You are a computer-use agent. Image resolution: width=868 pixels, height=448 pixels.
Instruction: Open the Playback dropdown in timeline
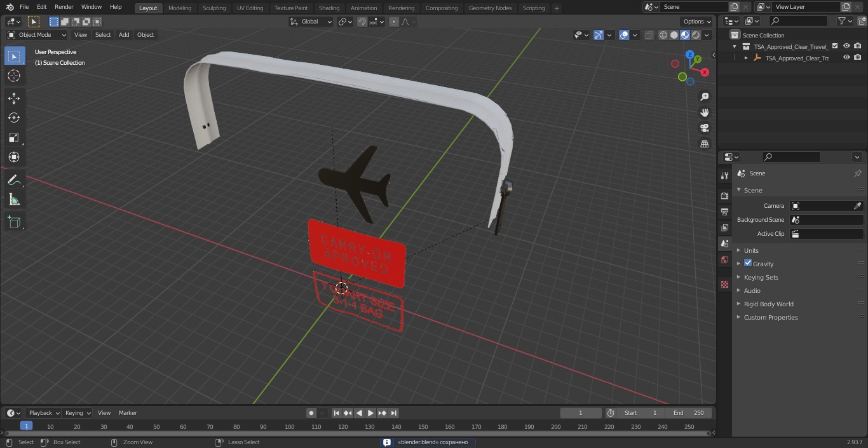tap(43, 413)
